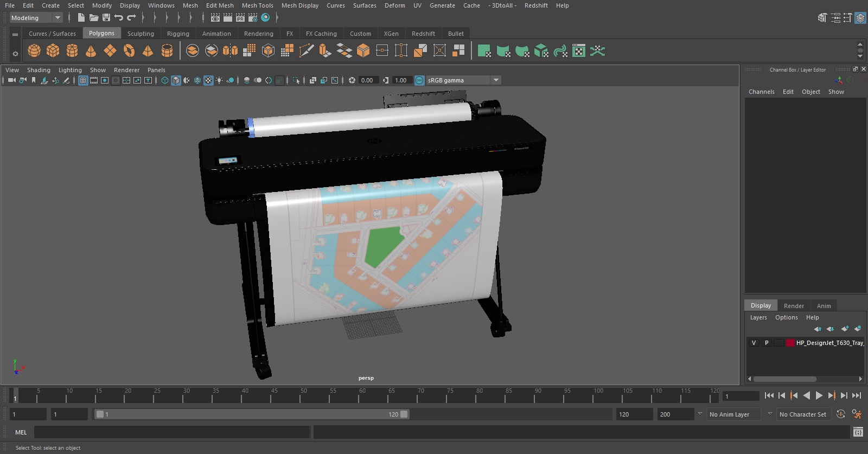The height and width of the screenshot is (454, 868).
Task: Click the Mirror geometry shelf icon
Action: 231,51
